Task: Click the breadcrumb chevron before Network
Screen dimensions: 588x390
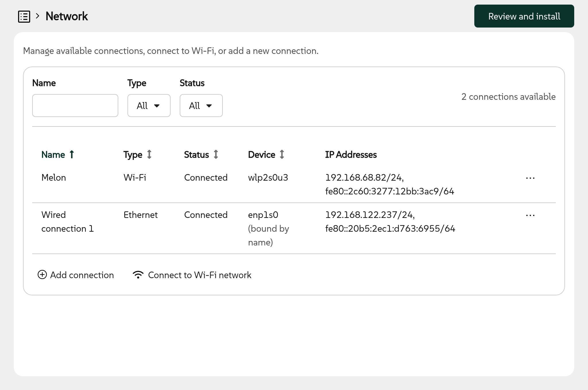Action: [37, 17]
